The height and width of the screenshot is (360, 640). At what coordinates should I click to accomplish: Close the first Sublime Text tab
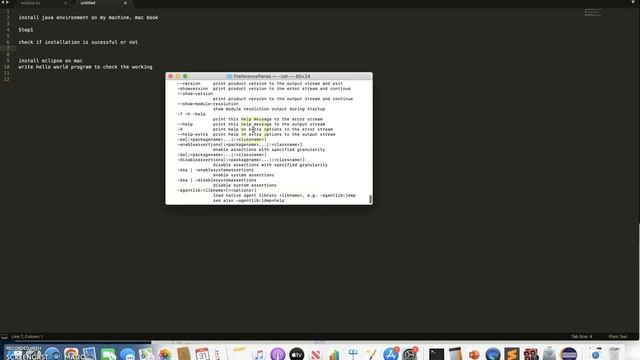pyautogui.click(x=65, y=3)
